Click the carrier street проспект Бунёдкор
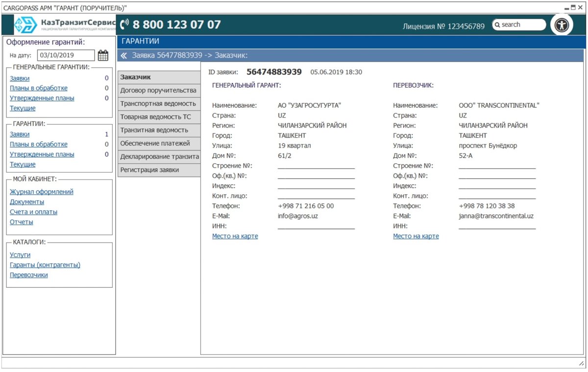588x372 pixels. [488, 146]
